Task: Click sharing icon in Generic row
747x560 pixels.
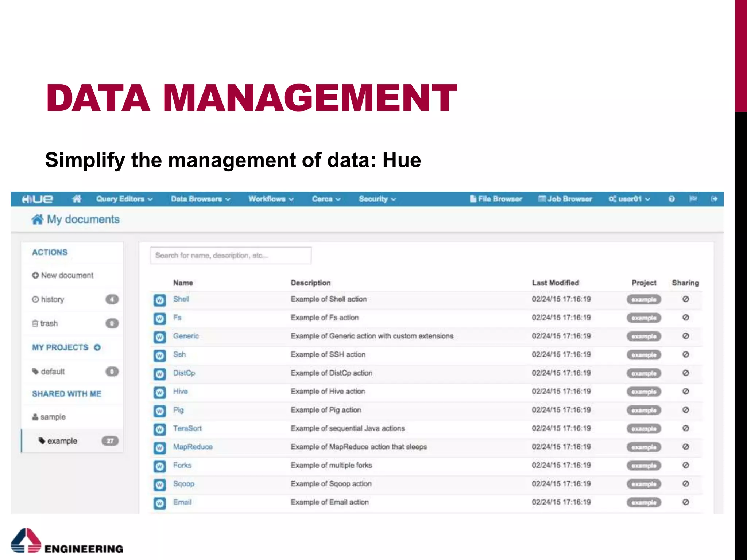Action: (686, 336)
